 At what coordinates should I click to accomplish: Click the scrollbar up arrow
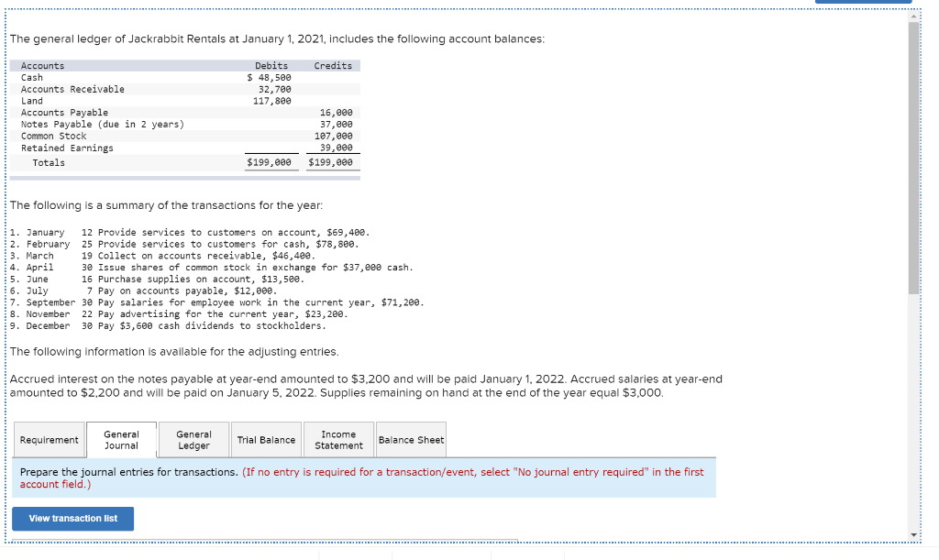tap(913, 14)
